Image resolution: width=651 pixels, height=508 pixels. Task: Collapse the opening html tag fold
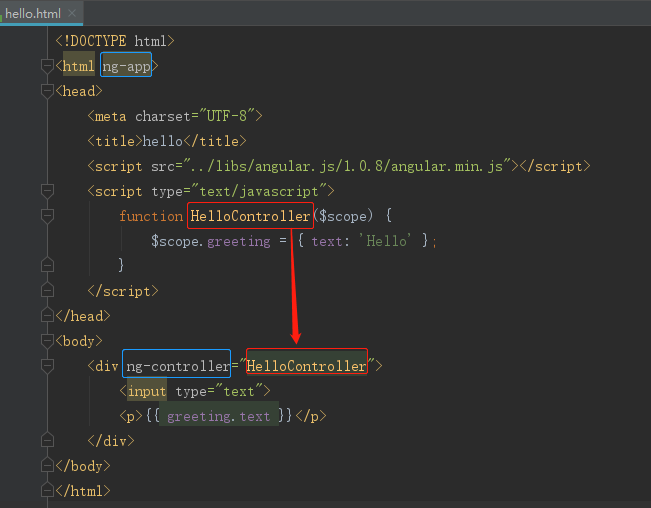47,66
